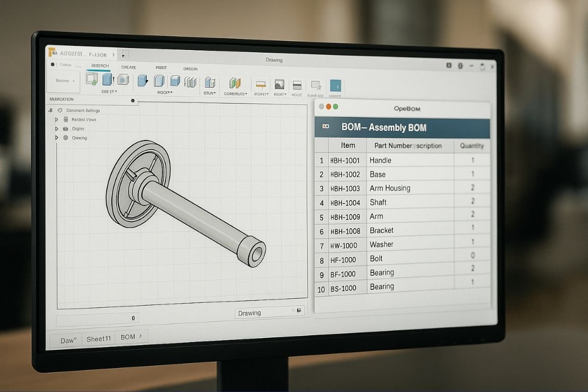Click the Orgina folder icon
The height and width of the screenshot is (392, 588).
click(66, 129)
